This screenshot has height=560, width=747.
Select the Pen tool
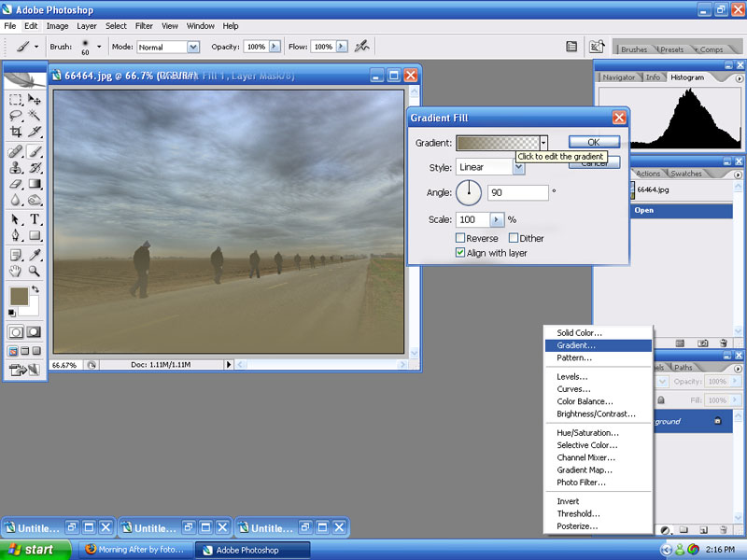pyautogui.click(x=16, y=235)
